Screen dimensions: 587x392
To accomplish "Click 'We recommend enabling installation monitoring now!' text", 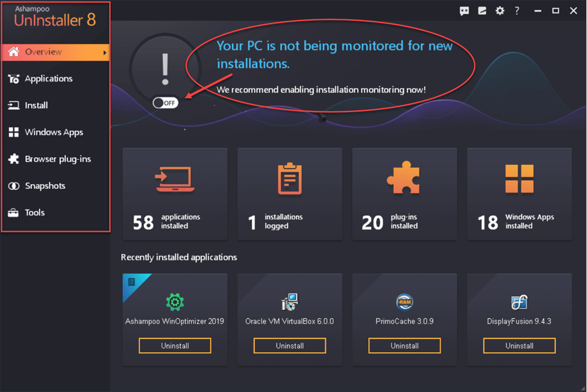I will [321, 90].
